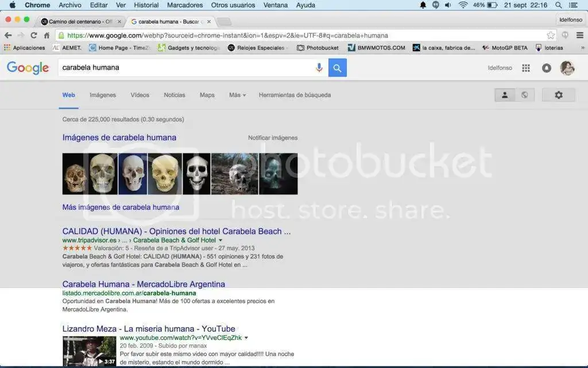Open Chrome hamburger menu
This screenshot has width=588, height=368.
(x=580, y=35)
